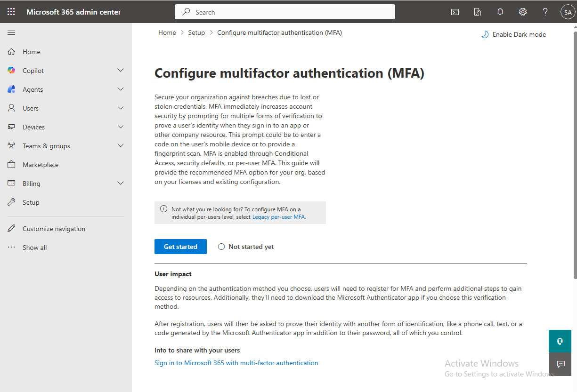
Task: Go to Home breadcrumb
Action: click(x=167, y=32)
